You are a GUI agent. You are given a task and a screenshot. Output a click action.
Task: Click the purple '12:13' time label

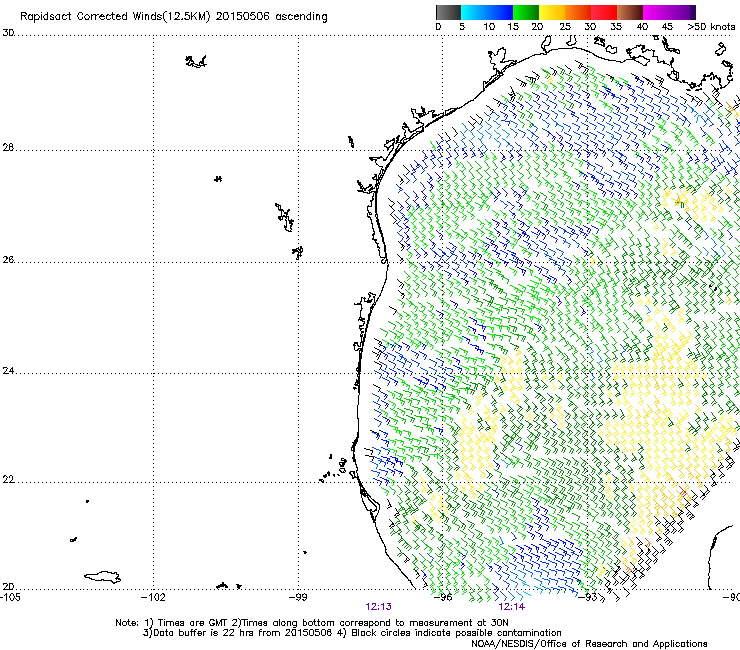click(378, 607)
